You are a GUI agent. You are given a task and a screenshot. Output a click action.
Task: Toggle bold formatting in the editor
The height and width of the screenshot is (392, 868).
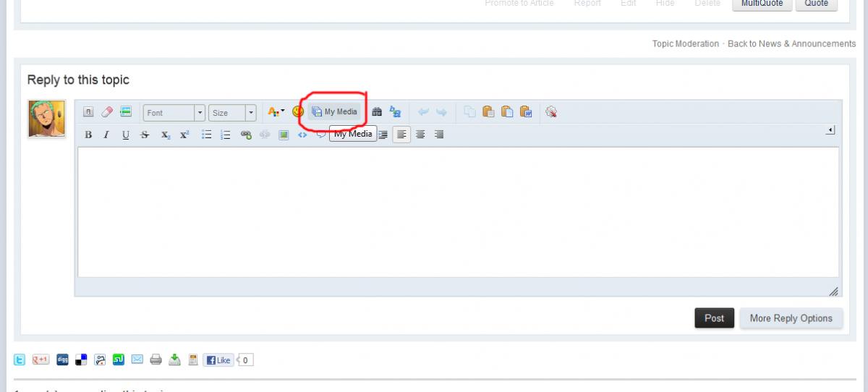click(x=88, y=135)
